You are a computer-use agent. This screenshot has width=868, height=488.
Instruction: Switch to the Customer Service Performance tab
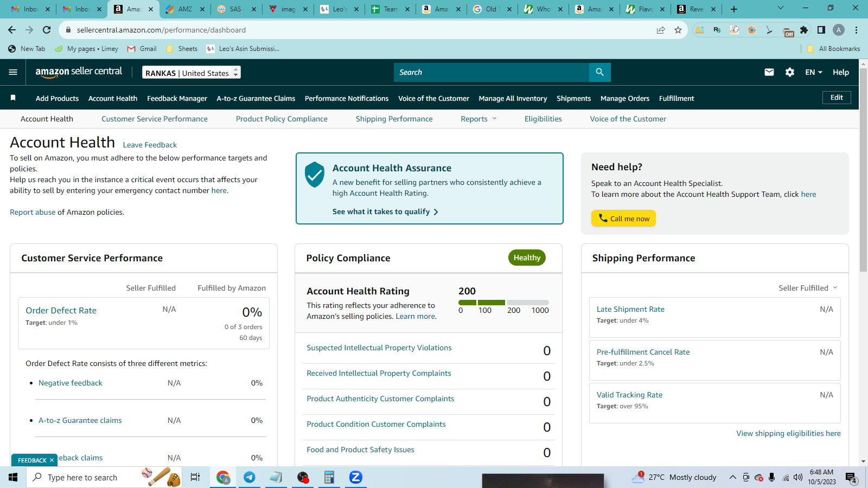coord(155,119)
